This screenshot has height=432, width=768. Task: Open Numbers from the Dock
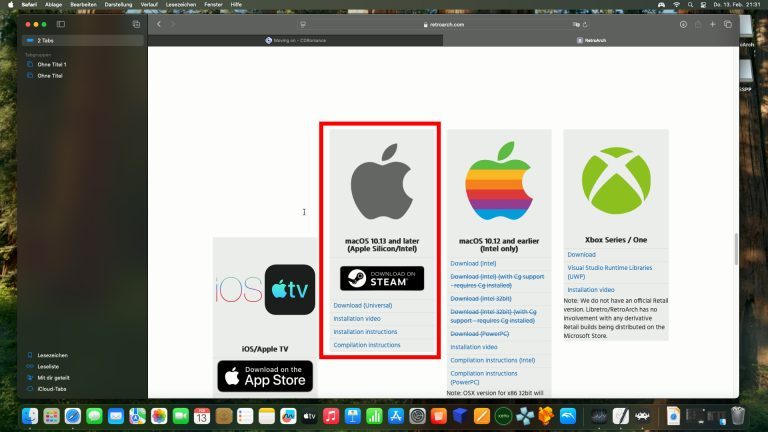click(x=374, y=416)
